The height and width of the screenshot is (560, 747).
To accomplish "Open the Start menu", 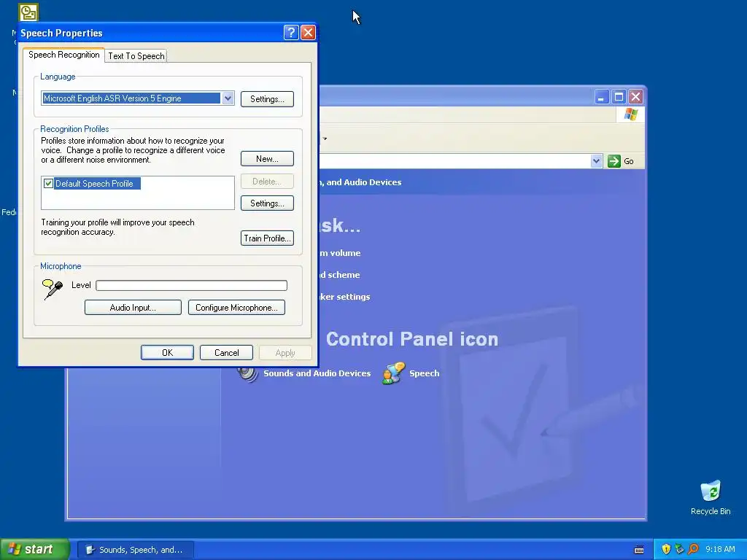I will (35, 549).
